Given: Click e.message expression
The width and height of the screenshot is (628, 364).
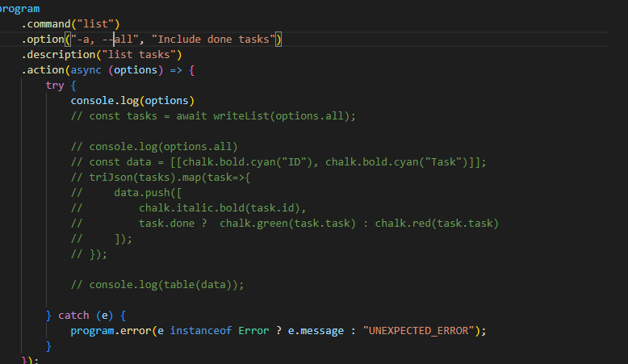Looking at the screenshot, I should tap(316, 331).
